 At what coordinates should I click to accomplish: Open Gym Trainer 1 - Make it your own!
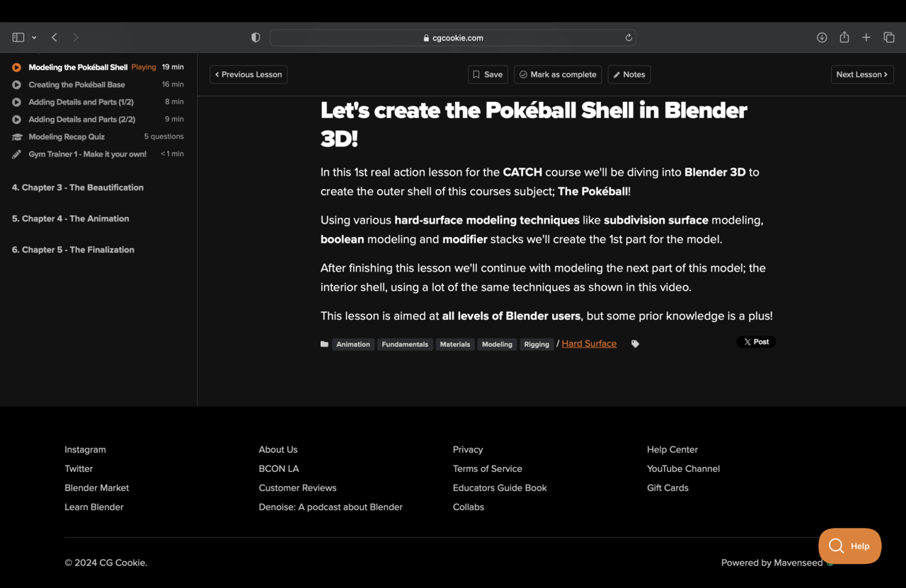pyautogui.click(x=87, y=154)
